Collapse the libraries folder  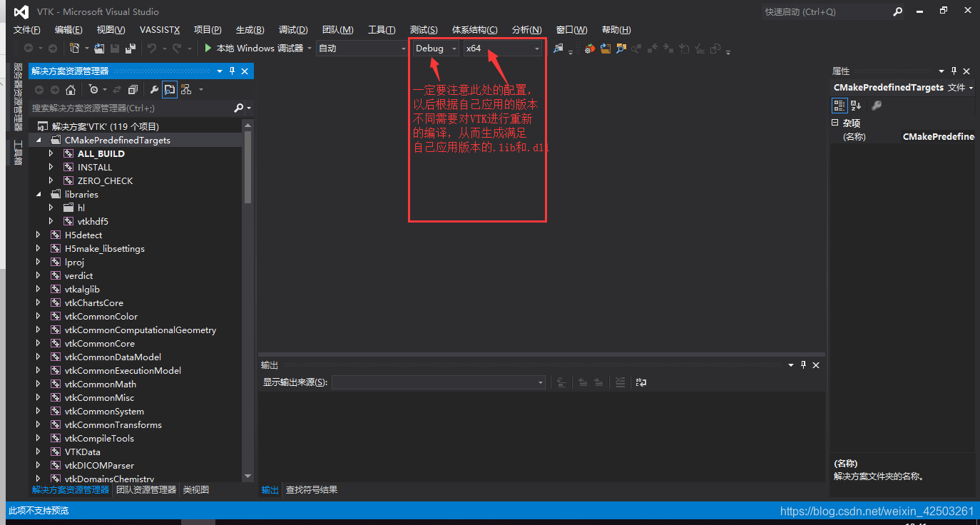(38, 195)
